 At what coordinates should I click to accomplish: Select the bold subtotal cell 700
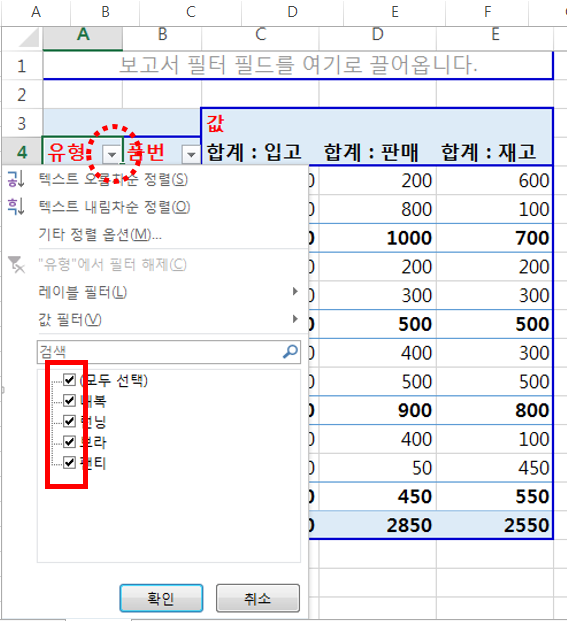click(495, 238)
